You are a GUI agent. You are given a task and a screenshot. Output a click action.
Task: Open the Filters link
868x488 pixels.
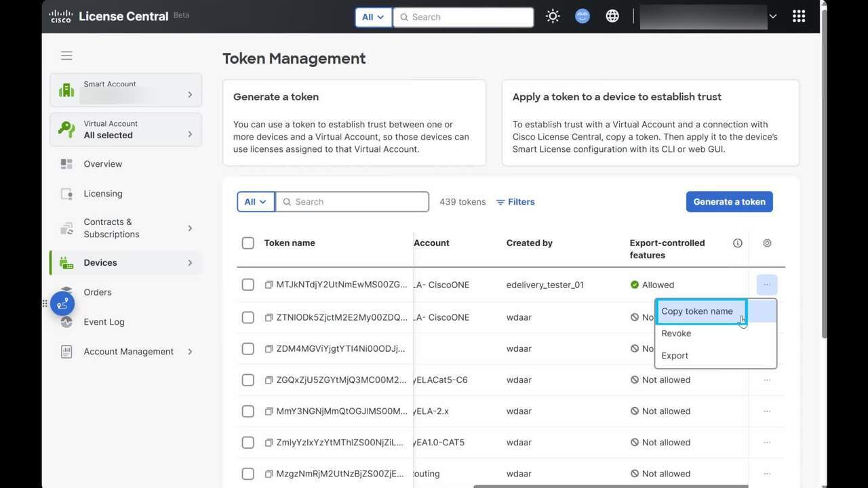tap(515, 202)
